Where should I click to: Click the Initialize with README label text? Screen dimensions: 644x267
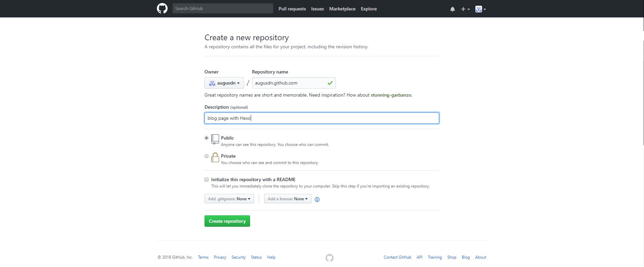(x=253, y=179)
